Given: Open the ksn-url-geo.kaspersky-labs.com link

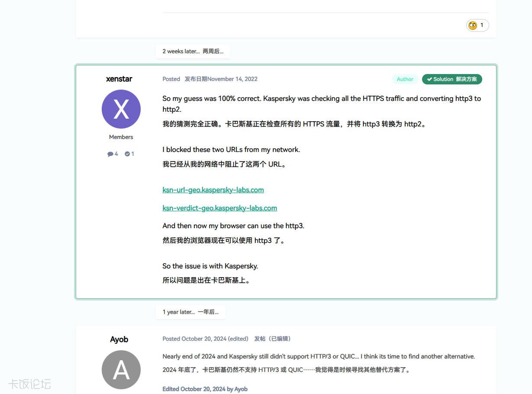Looking at the screenshot, I should [x=213, y=190].
